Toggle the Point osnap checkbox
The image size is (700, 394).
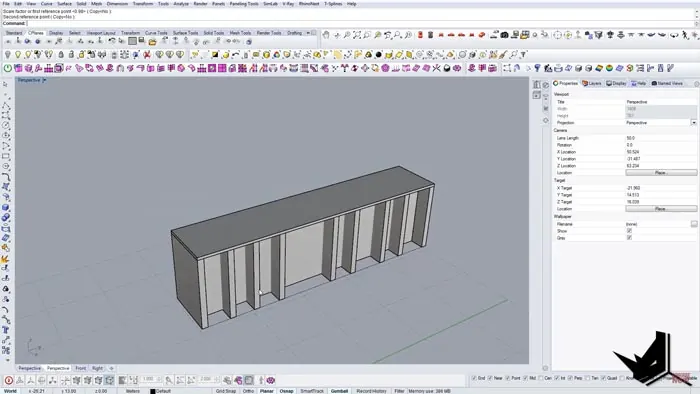tap(508, 378)
